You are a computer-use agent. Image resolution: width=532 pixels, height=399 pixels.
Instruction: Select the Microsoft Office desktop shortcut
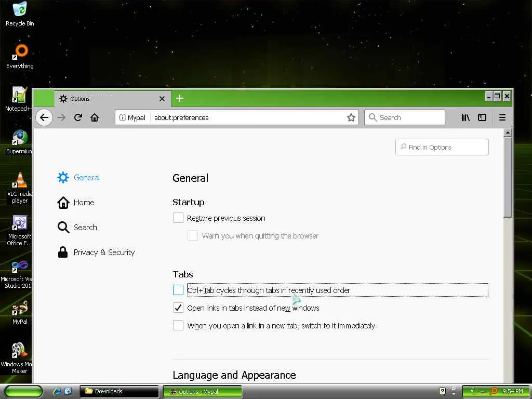click(x=19, y=230)
